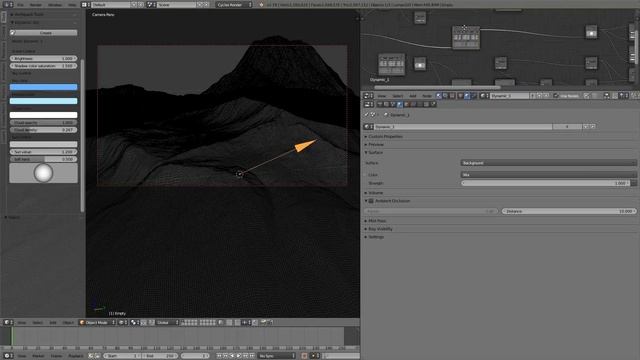Toggle the auto keyframe record button
Screen dimensions: 640x360
click(304, 356)
